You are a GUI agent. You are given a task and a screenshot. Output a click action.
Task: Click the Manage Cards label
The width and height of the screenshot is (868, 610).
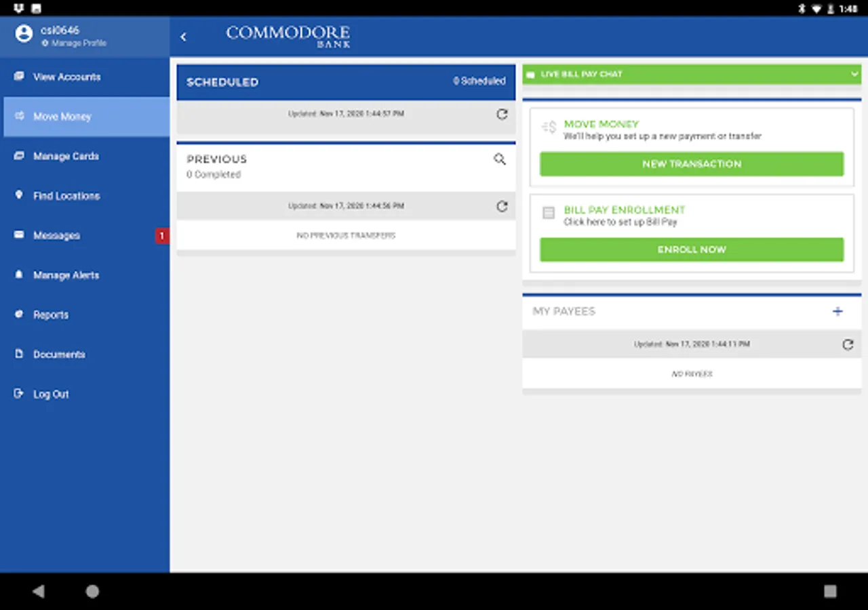(66, 156)
